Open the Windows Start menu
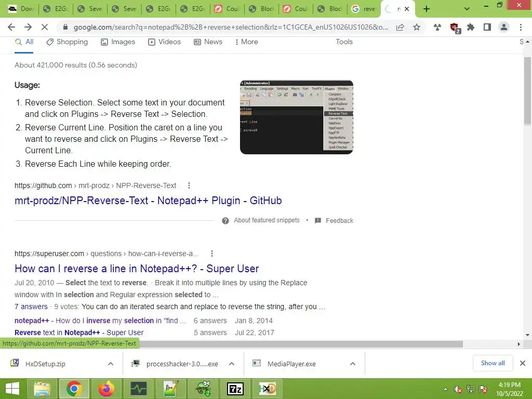This screenshot has height=399, width=532. 12,389
